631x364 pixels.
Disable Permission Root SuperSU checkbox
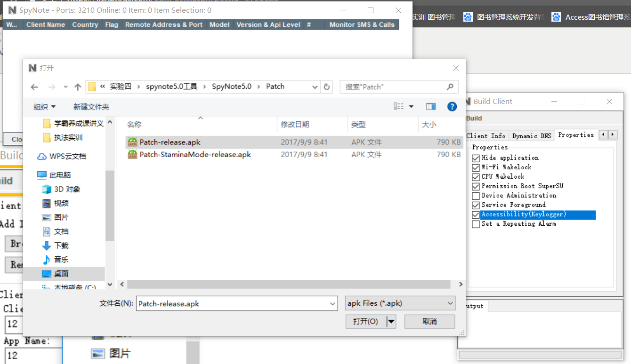(476, 186)
